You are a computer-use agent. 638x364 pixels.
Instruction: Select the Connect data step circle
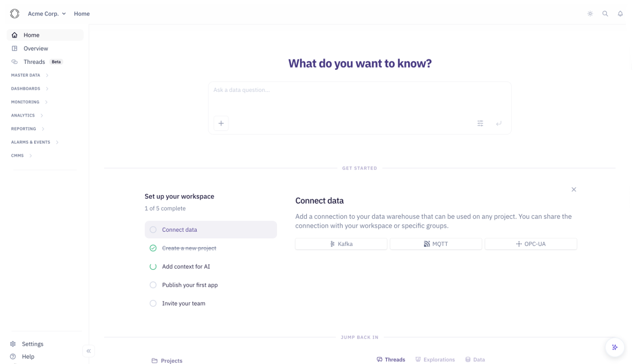[153, 229]
